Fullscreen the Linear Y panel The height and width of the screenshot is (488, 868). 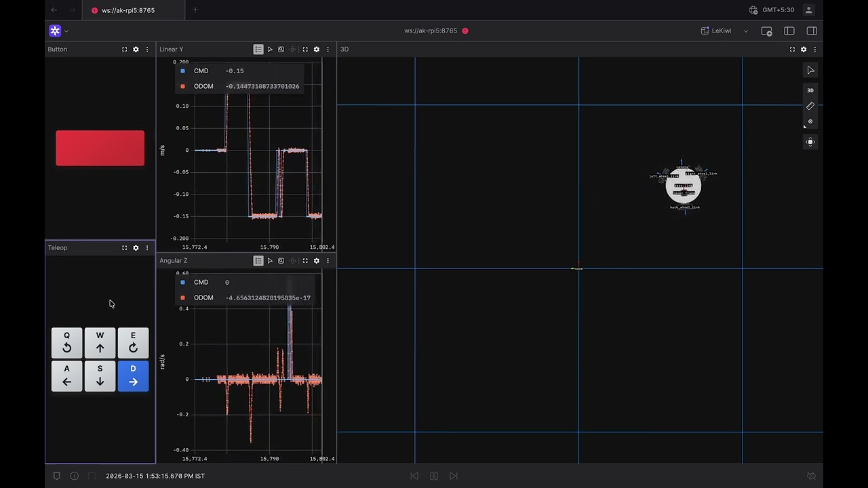click(x=305, y=49)
